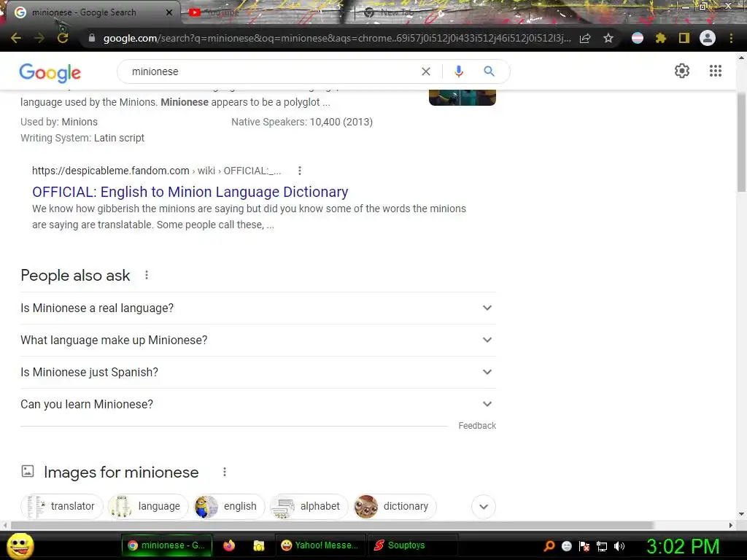
Task: Select the minionese Chrome taskbar item
Action: pos(167,545)
